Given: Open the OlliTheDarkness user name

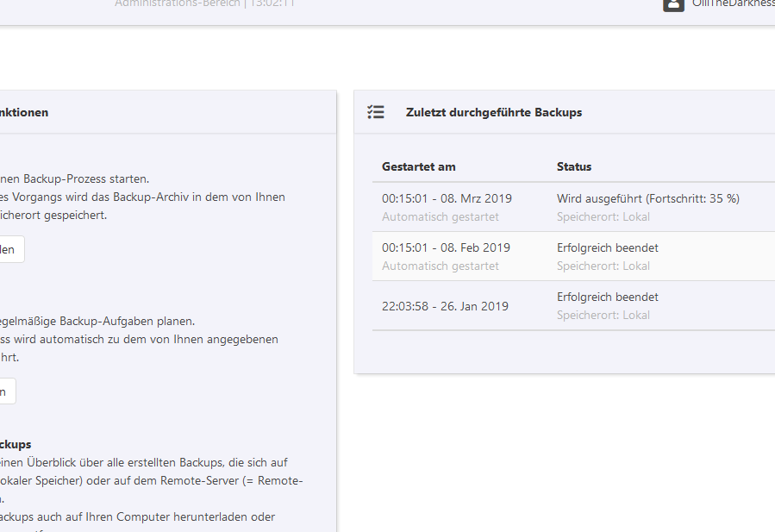Looking at the screenshot, I should click(x=733, y=3).
